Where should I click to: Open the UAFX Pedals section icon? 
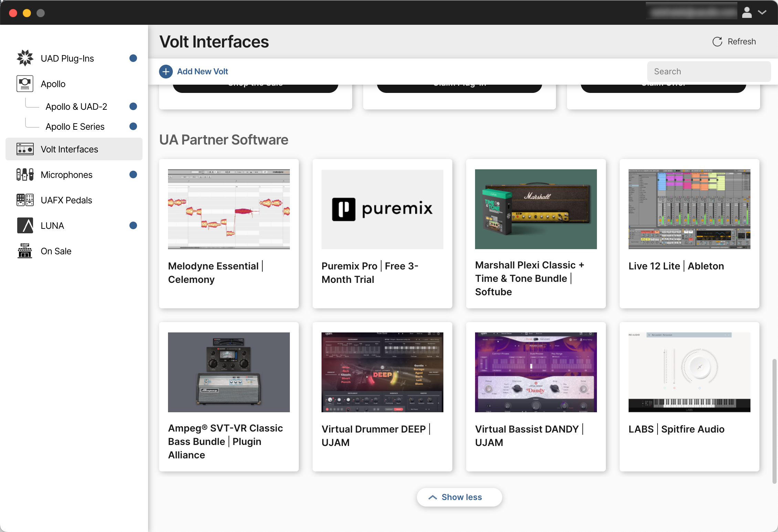point(25,200)
